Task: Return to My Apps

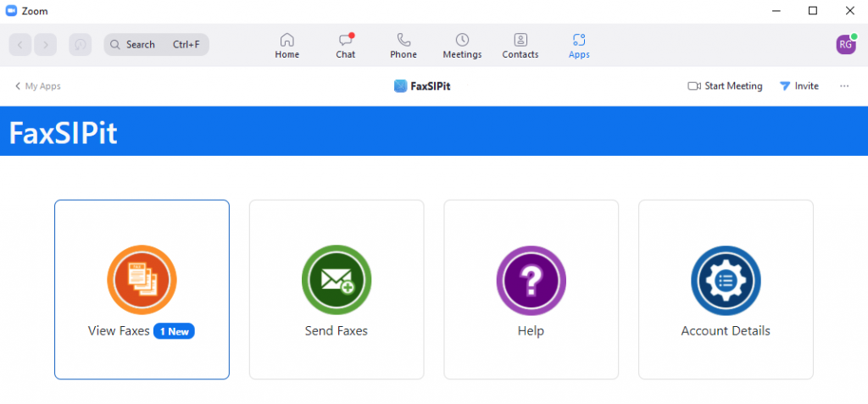Action: 37,86
